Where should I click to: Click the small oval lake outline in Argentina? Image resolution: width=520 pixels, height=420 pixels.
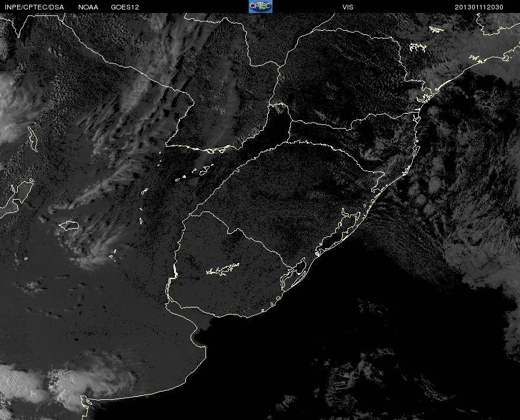[x=70, y=225]
